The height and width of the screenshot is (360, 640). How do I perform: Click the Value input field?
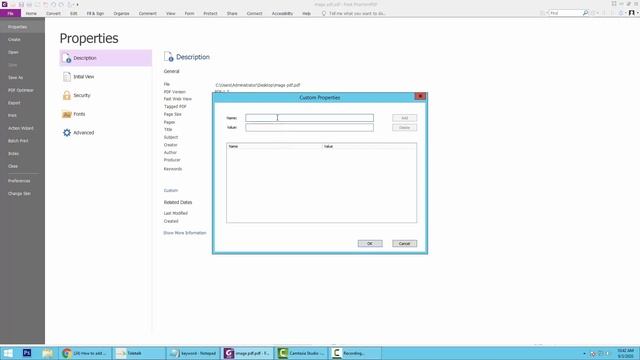point(309,127)
